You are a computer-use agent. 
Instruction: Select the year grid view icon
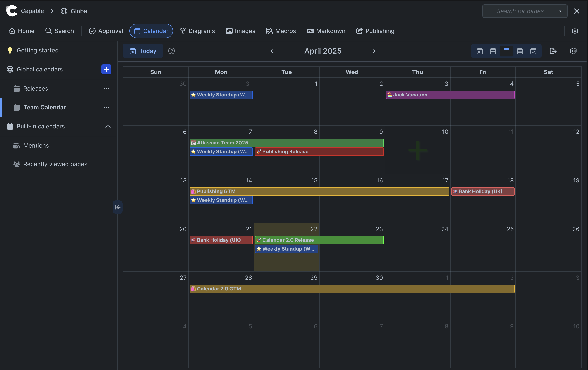[520, 51]
